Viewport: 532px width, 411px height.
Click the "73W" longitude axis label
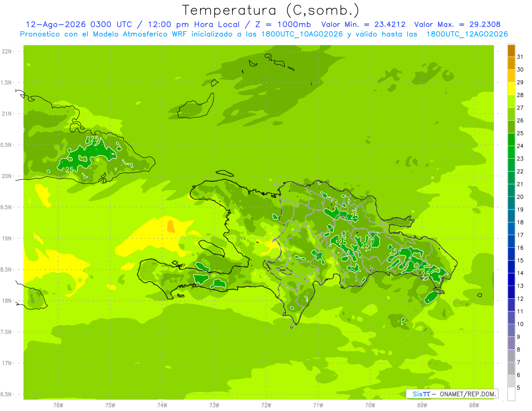click(214, 405)
